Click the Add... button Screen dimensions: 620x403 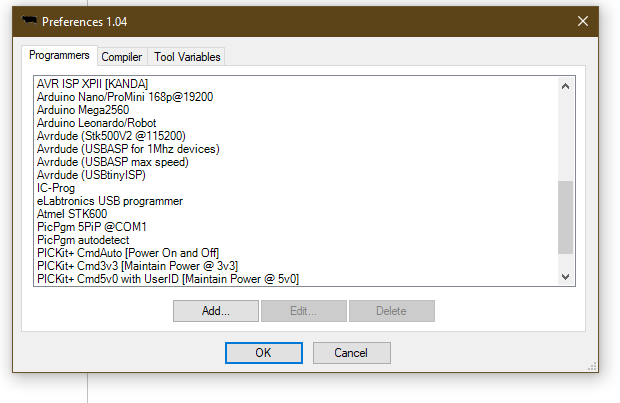point(215,311)
